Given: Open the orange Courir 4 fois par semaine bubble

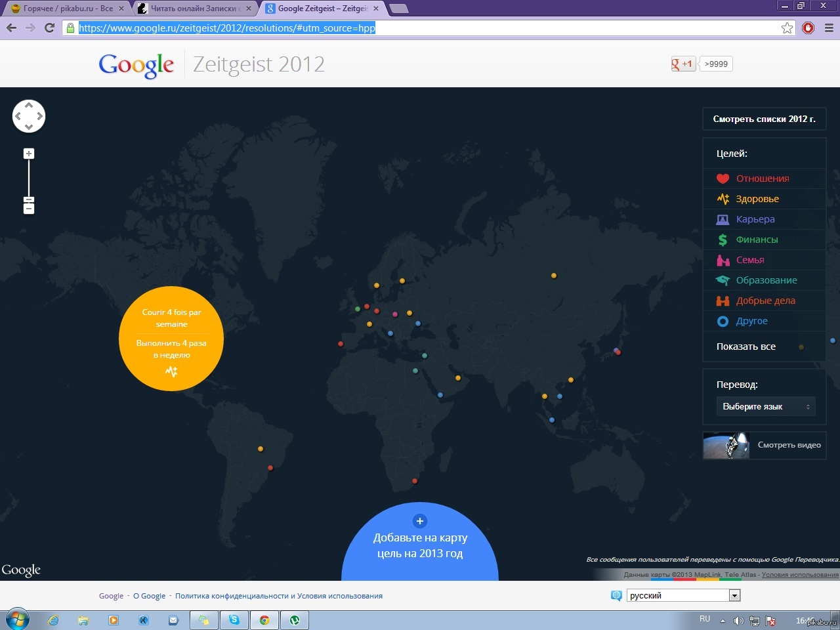Looking at the screenshot, I should [171, 339].
